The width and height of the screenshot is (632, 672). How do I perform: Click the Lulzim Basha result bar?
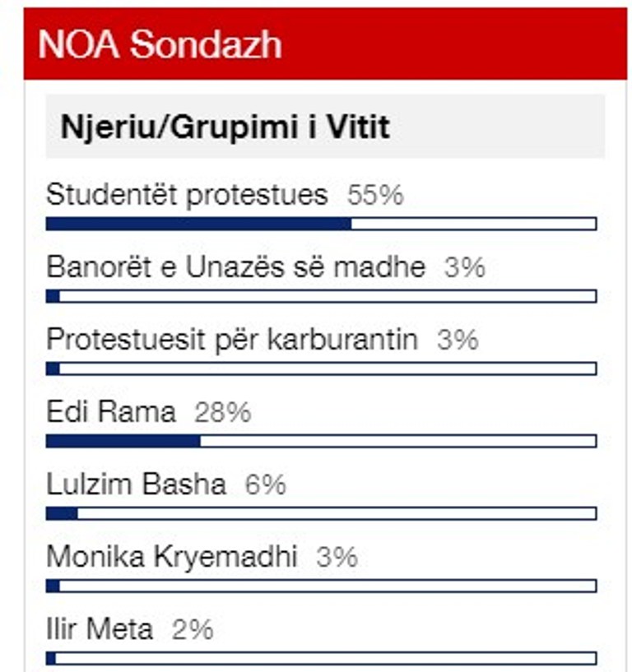(x=321, y=513)
